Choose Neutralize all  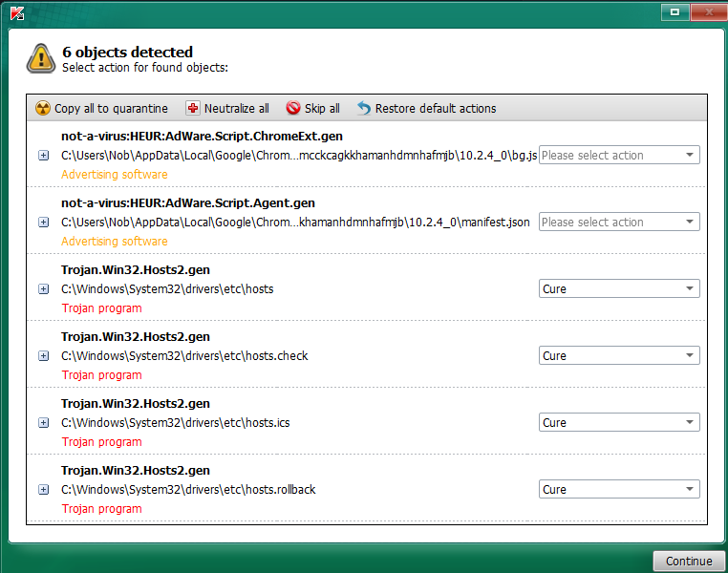click(x=227, y=108)
